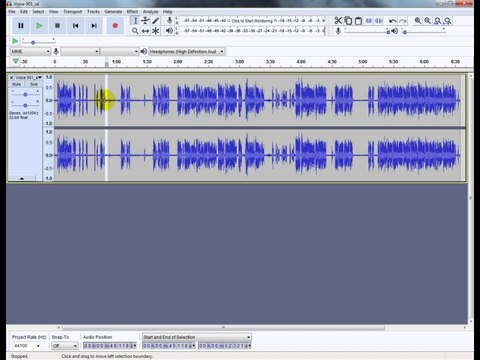Open the recording device dropdown
Viewport: 480px width, 360px height.
point(80,51)
